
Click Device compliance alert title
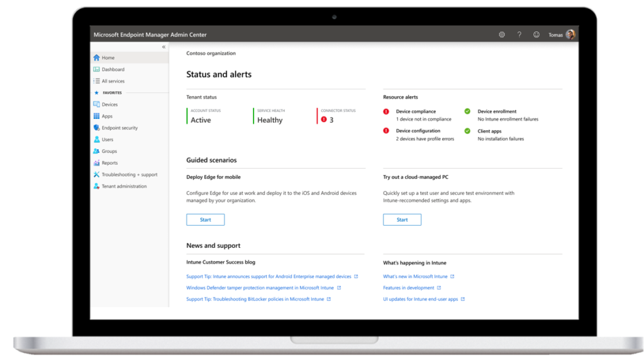point(416,111)
